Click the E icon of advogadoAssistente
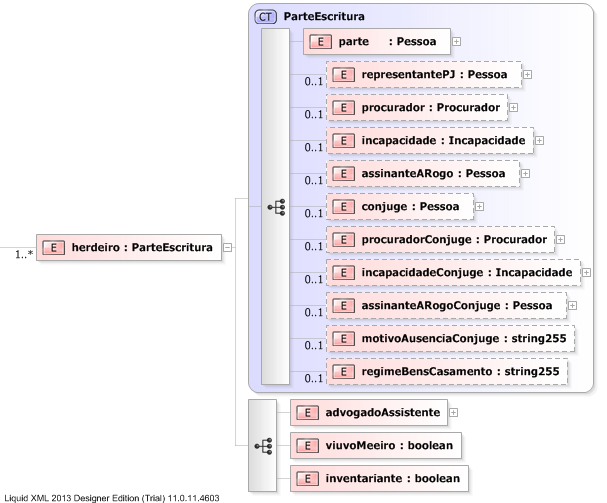The width and height of the screenshot is (607, 503). click(309, 411)
